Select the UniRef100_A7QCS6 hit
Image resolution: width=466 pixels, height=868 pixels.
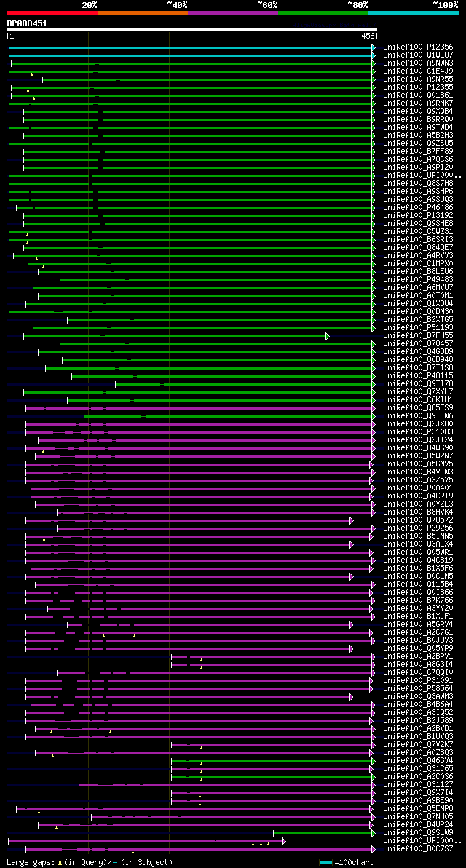click(418, 160)
